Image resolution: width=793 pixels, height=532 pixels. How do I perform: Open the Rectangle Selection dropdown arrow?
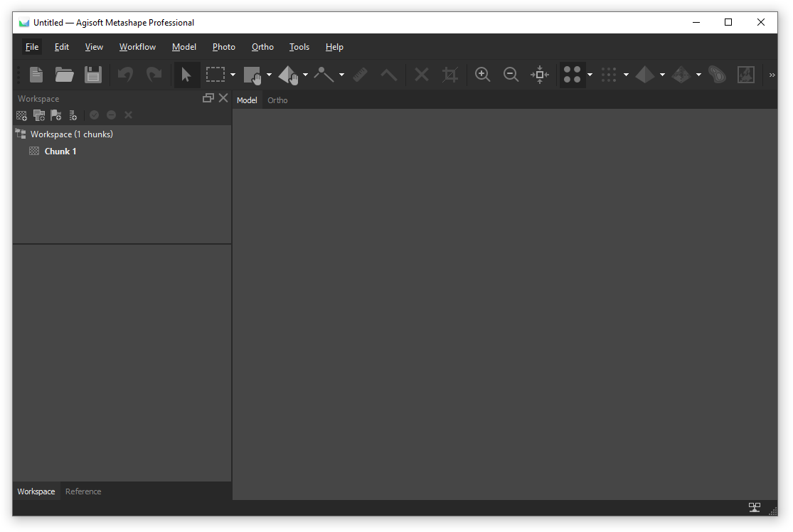[233, 75]
